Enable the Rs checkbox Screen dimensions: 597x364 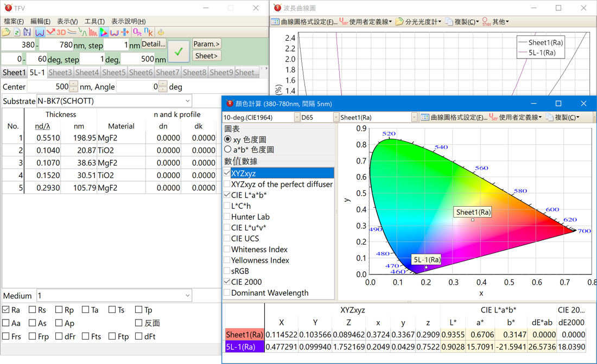click(x=33, y=310)
